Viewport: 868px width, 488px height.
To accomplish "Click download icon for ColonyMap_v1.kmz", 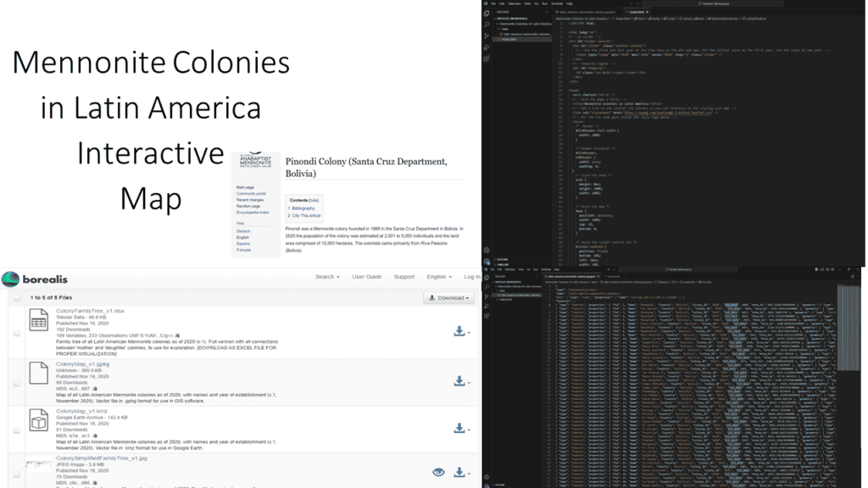I will tap(460, 429).
